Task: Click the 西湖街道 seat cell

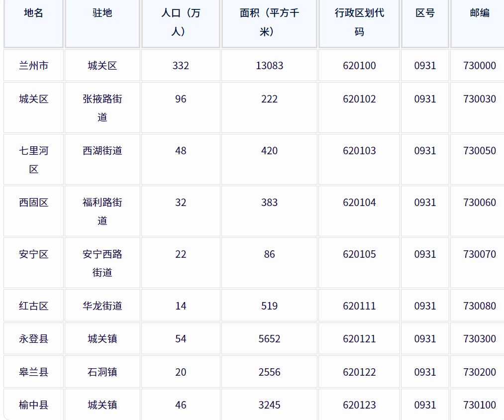Action: (x=102, y=159)
